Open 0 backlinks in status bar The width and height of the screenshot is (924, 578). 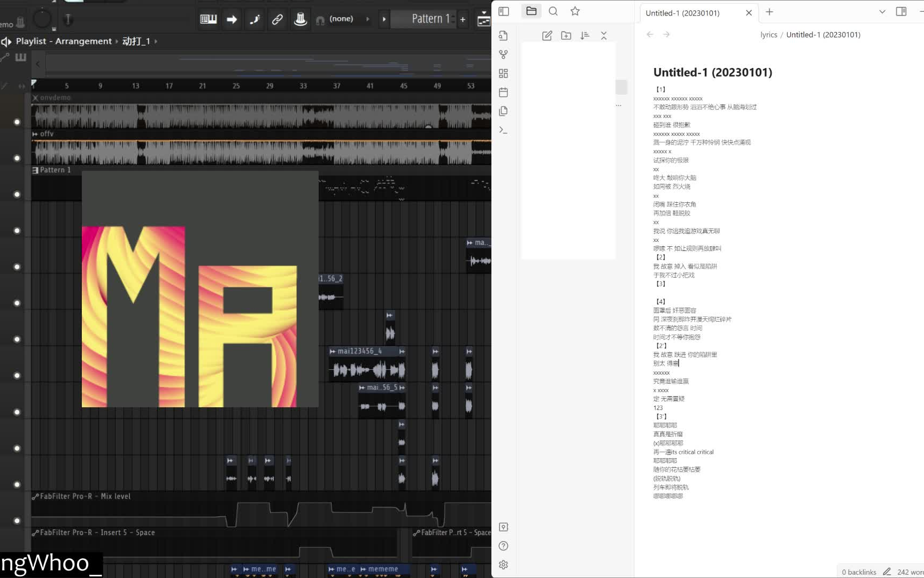(859, 572)
